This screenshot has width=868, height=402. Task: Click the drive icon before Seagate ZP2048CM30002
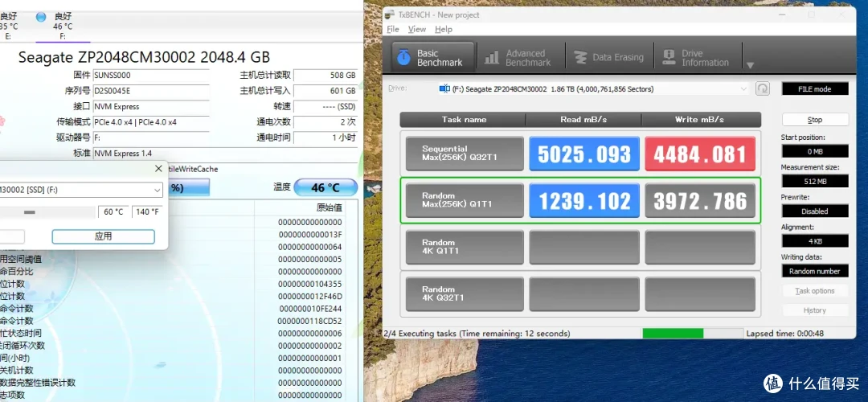pos(444,88)
